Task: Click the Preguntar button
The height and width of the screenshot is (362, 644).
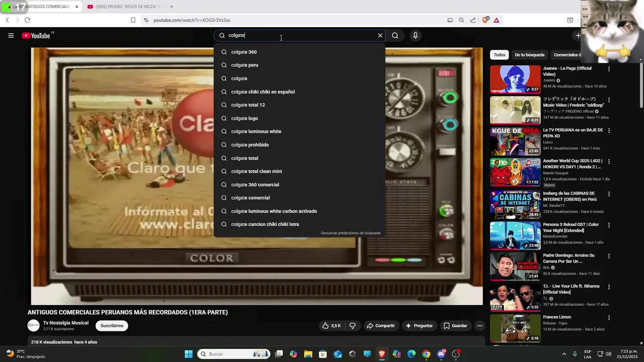Action: coord(419,326)
